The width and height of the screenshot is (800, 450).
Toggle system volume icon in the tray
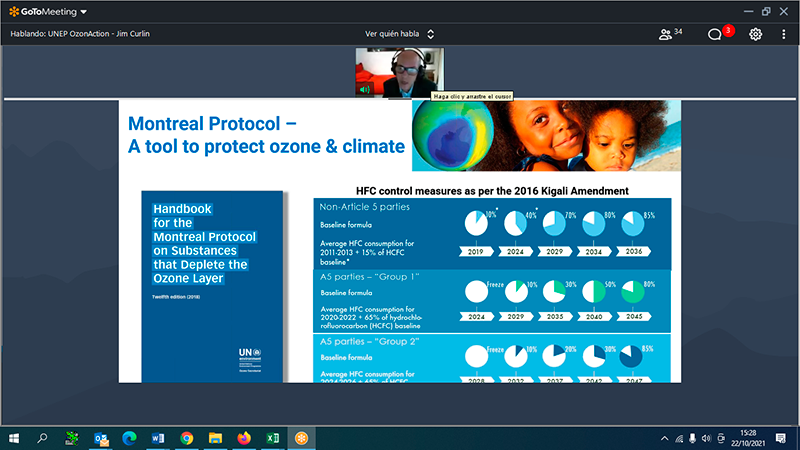coord(708,438)
